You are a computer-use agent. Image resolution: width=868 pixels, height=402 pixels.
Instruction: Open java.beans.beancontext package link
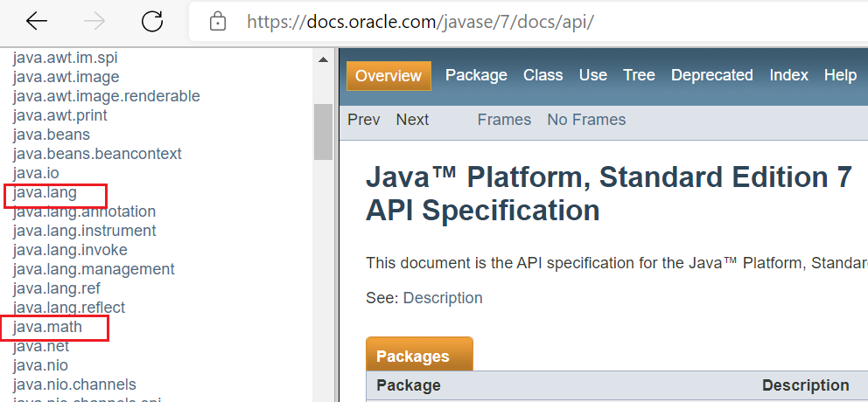tap(97, 154)
